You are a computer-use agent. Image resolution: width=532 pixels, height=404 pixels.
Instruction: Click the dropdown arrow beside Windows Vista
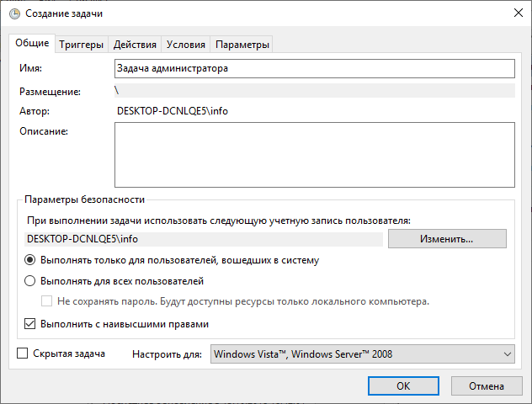(506, 354)
